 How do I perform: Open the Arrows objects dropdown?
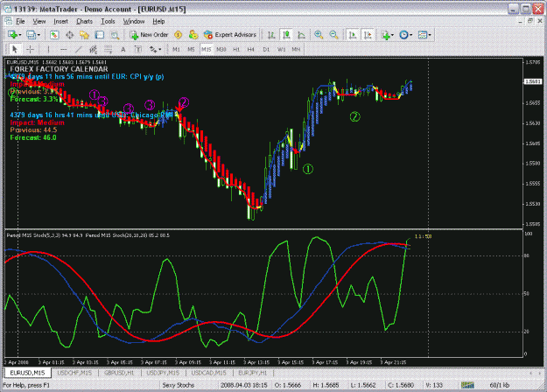pyautogui.click(x=155, y=50)
